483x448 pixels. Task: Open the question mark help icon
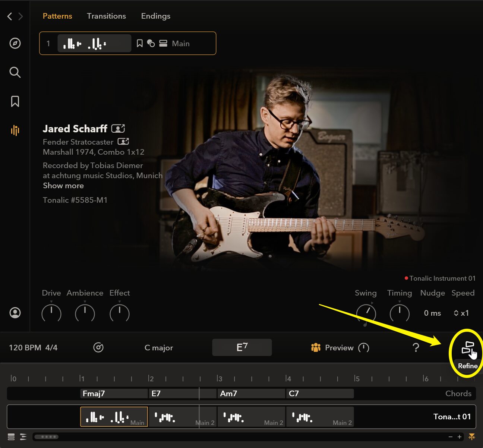(x=416, y=347)
